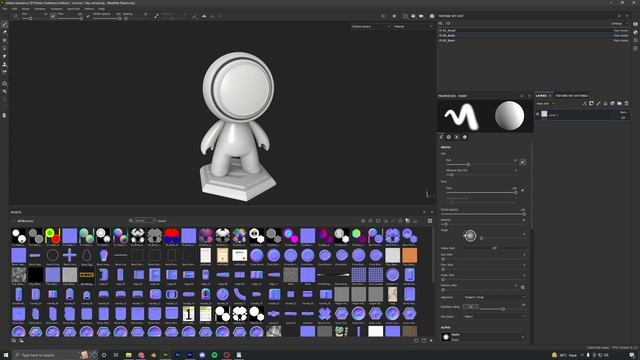Open the Material viewport mode dropdown

pyautogui.click(x=412, y=27)
